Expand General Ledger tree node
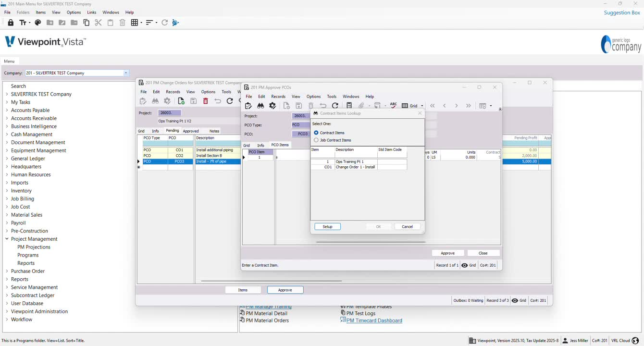The height and width of the screenshot is (346, 644). point(7,159)
